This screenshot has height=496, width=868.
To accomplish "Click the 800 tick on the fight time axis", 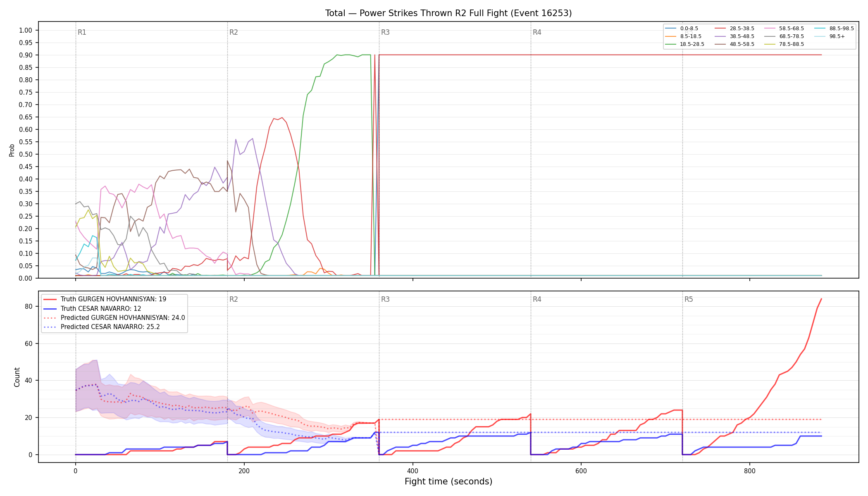I will tap(750, 471).
